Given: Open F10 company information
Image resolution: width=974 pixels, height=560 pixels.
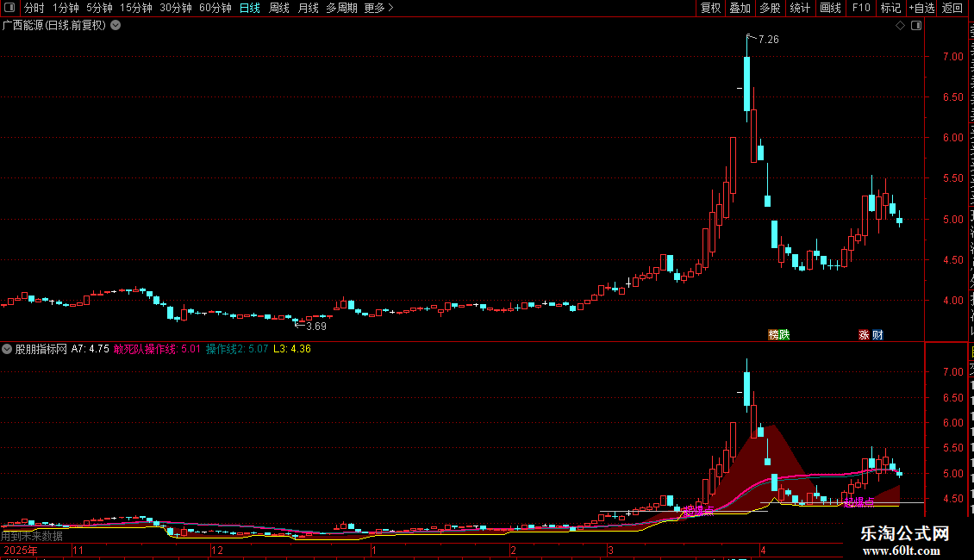Looking at the screenshot, I should [861, 8].
